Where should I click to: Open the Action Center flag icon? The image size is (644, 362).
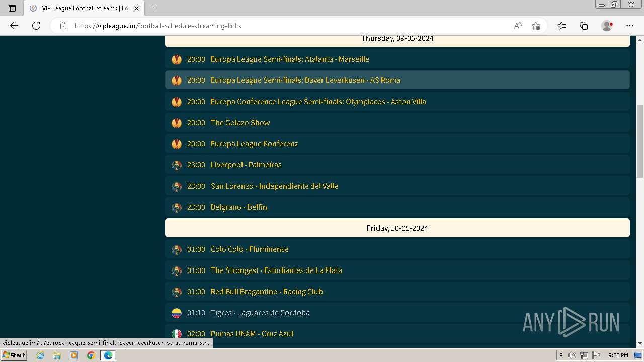(x=596, y=355)
